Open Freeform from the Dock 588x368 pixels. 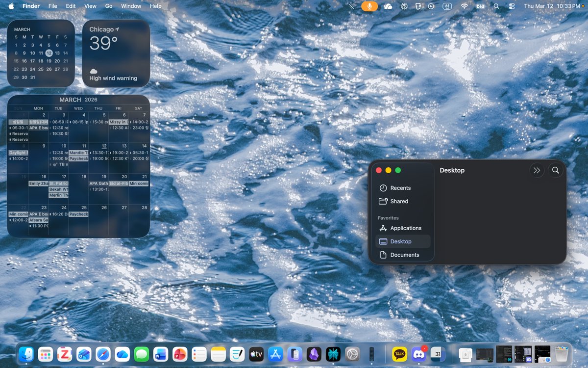pyautogui.click(x=237, y=353)
